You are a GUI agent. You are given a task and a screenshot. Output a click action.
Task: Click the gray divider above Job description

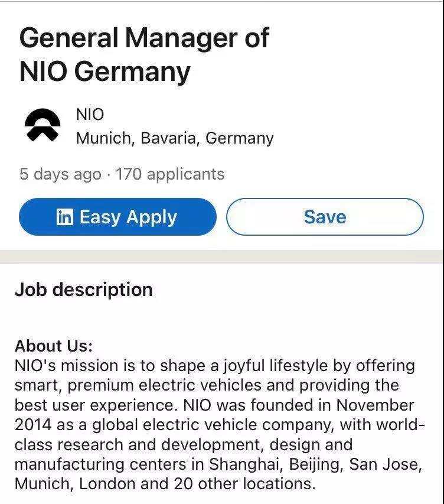222,256
